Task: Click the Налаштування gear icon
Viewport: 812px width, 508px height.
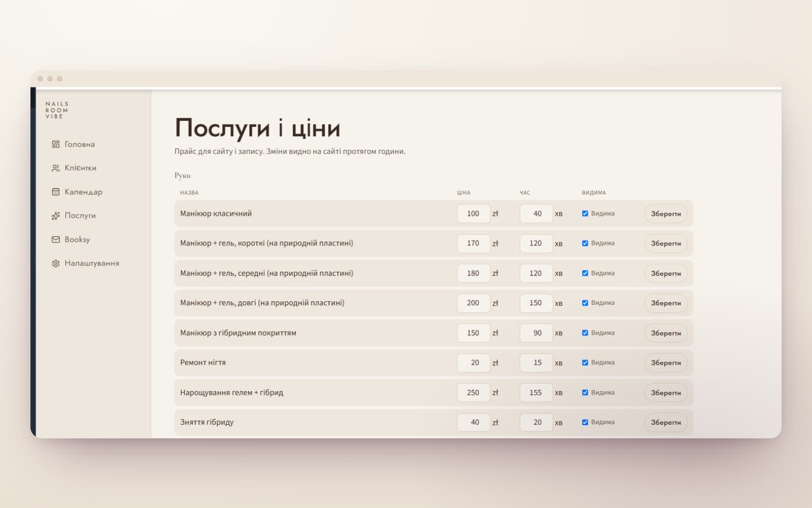Action: pyautogui.click(x=56, y=263)
